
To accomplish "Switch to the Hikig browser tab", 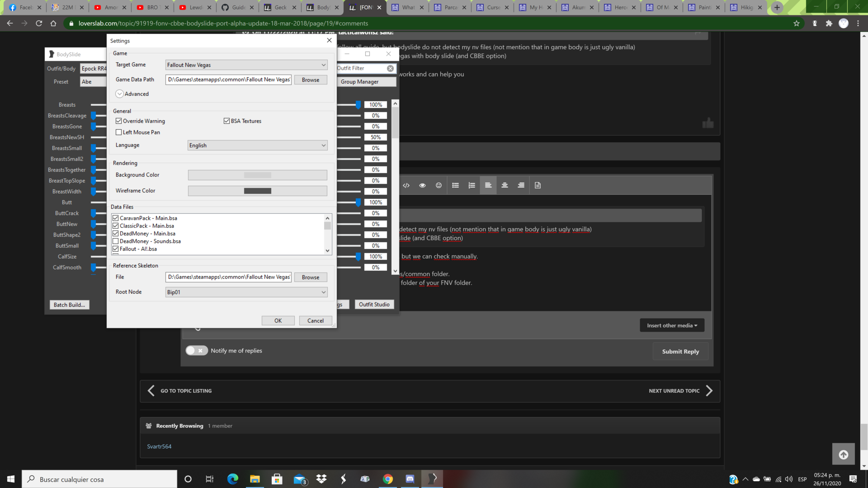I will click(x=746, y=7).
